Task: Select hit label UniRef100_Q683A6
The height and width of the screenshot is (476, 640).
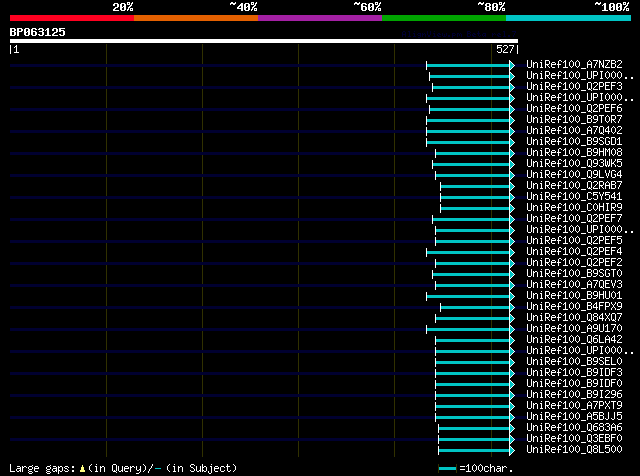Action: pos(574,428)
